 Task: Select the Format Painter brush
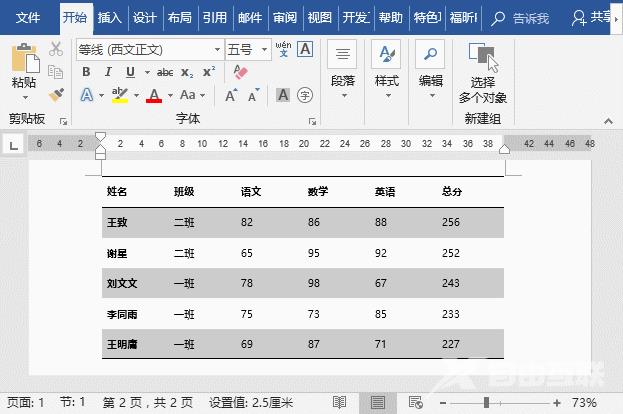click(56, 94)
